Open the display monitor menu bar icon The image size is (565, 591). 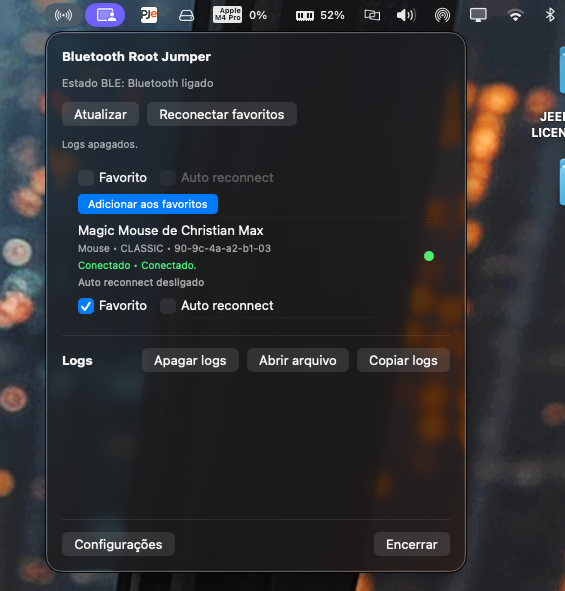[478, 15]
